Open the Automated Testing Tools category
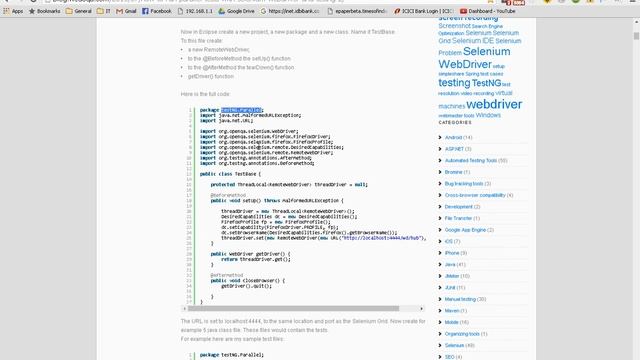 pyautogui.click(x=471, y=160)
